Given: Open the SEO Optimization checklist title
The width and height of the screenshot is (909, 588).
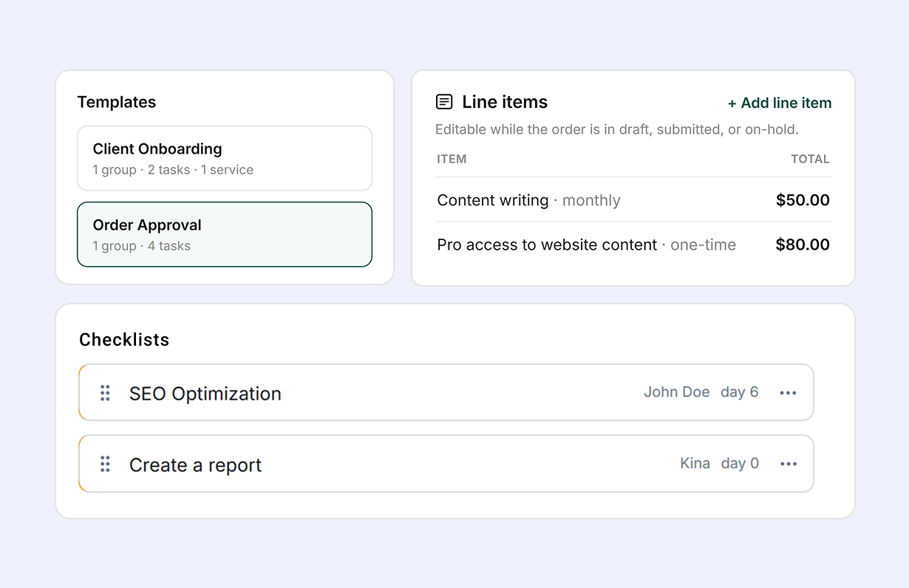Looking at the screenshot, I should [x=205, y=394].
